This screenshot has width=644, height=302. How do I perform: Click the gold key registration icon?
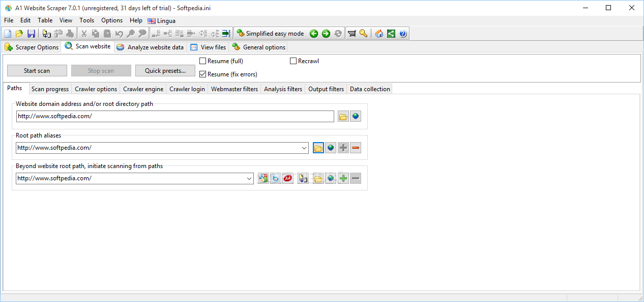point(363,34)
